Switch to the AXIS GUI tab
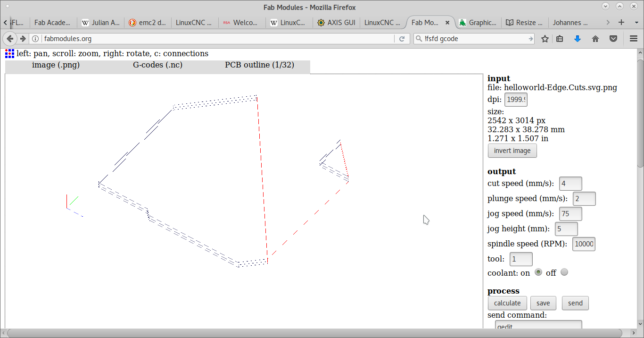 pos(336,22)
